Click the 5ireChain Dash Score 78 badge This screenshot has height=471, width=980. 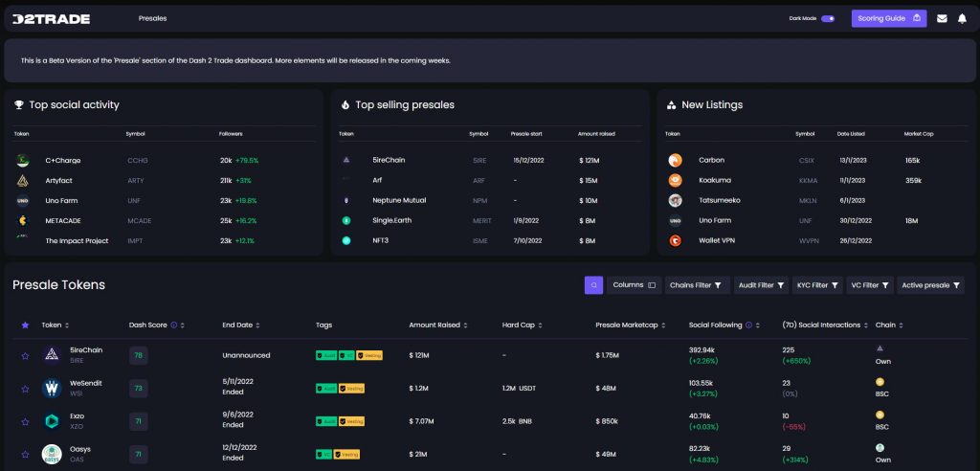[x=138, y=355]
